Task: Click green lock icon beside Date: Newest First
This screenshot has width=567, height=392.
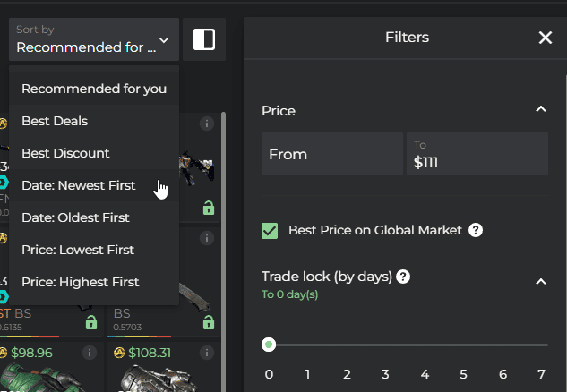Action: tap(208, 208)
